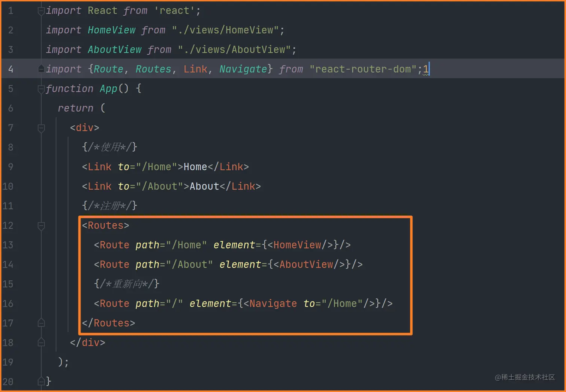The height and width of the screenshot is (392, 566).
Task: Click gutter line number 2
Action: (x=10, y=30)
